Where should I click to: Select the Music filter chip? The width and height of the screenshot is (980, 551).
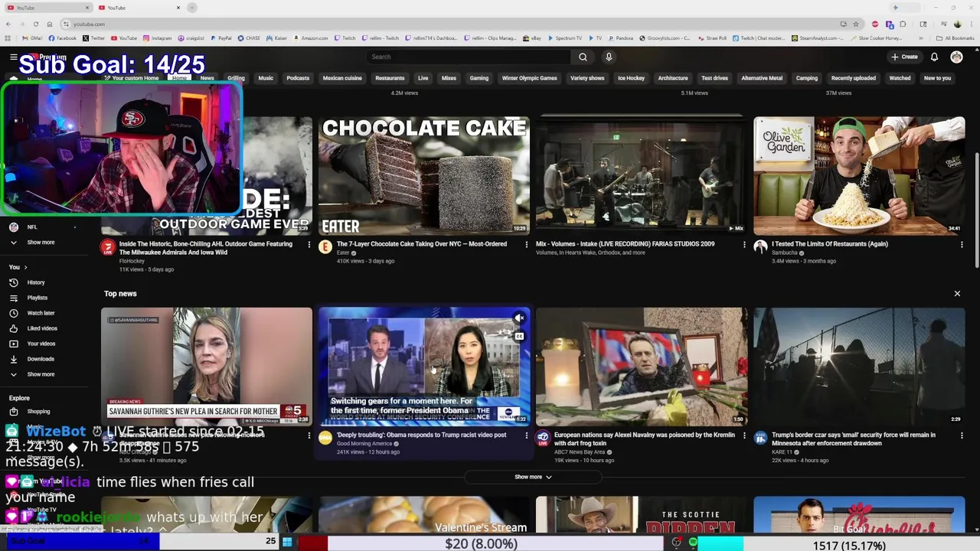click(x=266, y=78)
